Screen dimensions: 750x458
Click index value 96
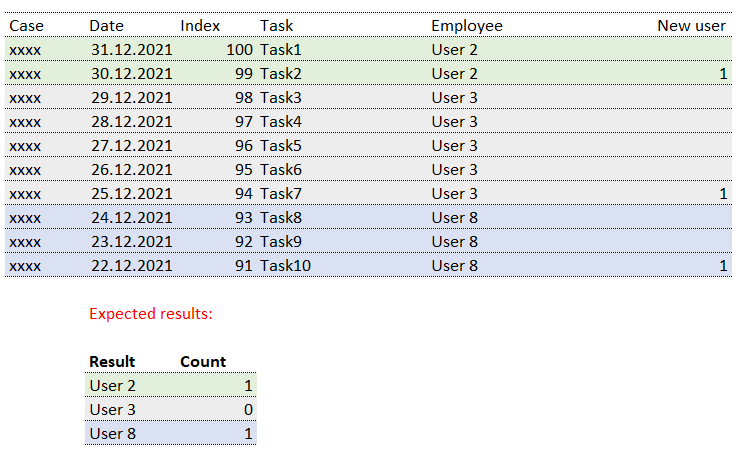point(244,145)
